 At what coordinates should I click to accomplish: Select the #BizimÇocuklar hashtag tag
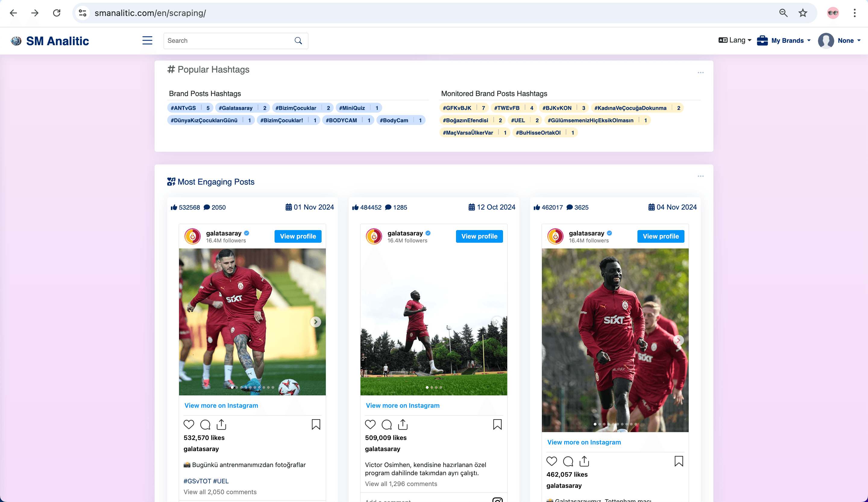point(303,108)
